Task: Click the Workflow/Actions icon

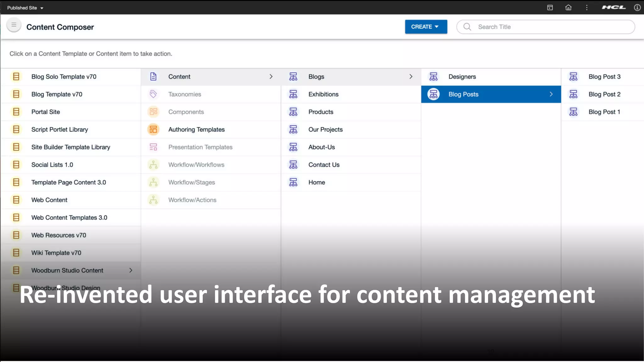Action: click(x=153, y=200)
